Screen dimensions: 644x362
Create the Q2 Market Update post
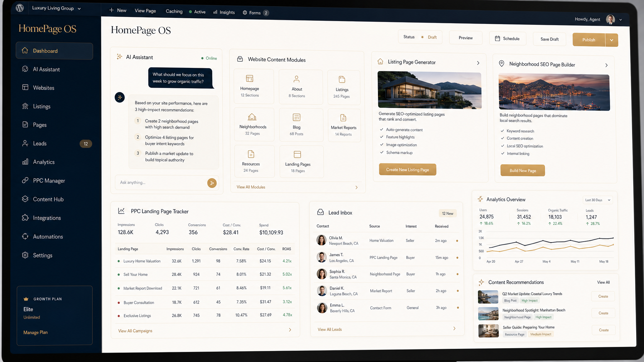(x=603, y=296)
